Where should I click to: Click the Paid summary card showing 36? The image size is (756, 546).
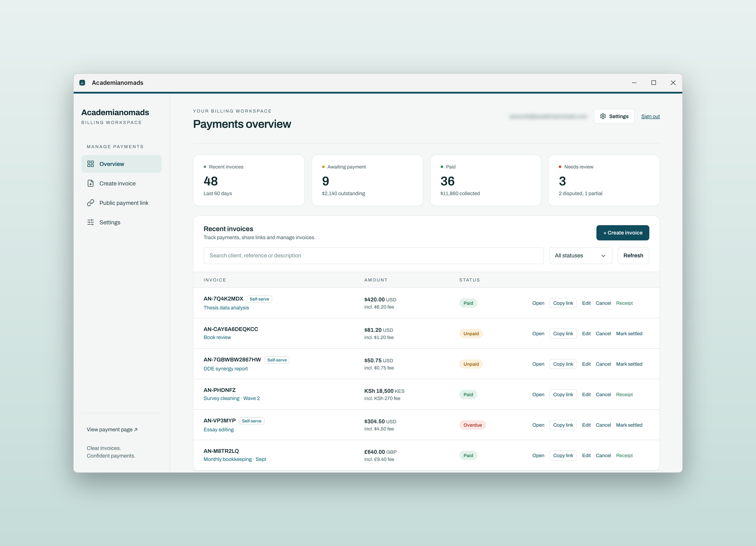pyautogui.click(x=485, y=180)
